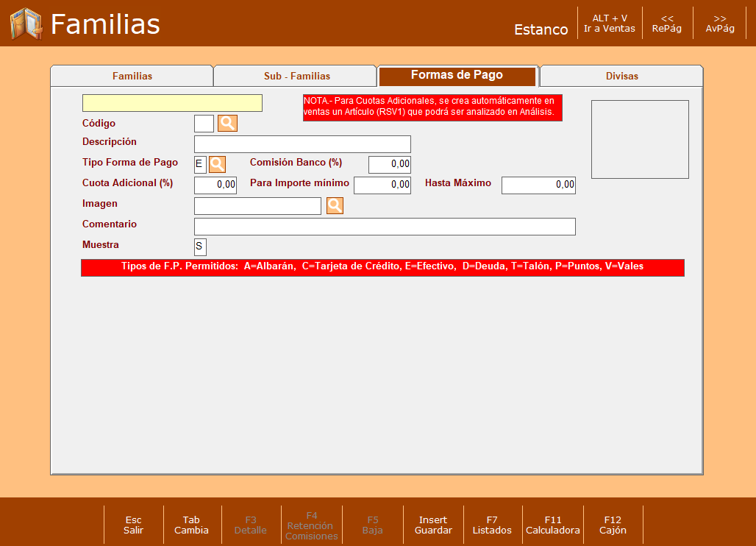Click the Muestra field containing S
This screenshot has width=756, height=546.
[x=200, y=247]
